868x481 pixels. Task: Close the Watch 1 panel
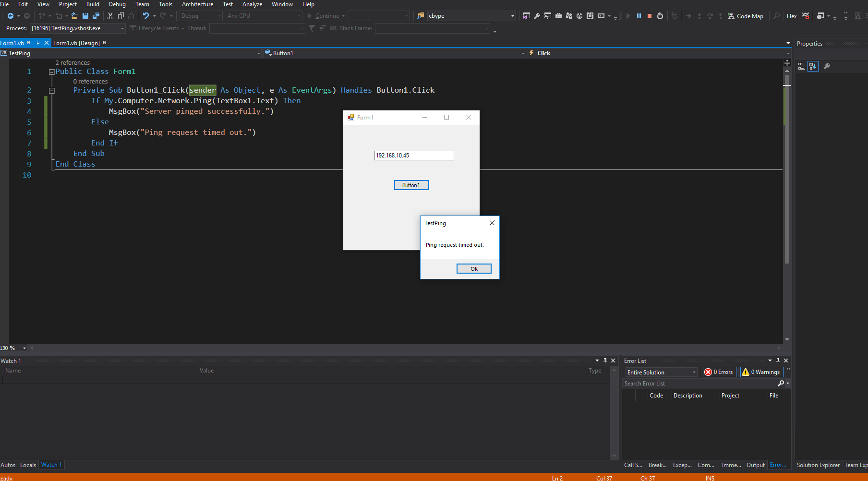[x=613, y=361]
